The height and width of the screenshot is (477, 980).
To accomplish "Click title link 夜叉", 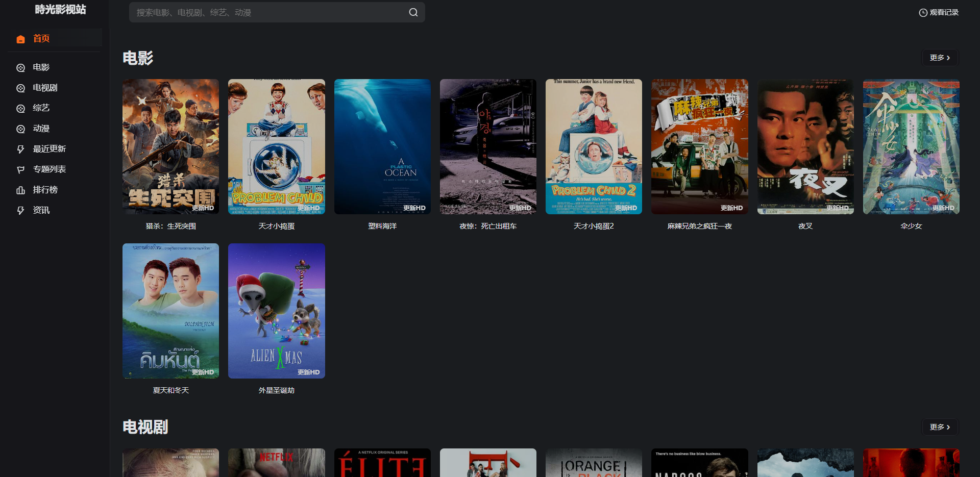I will 805,226.
